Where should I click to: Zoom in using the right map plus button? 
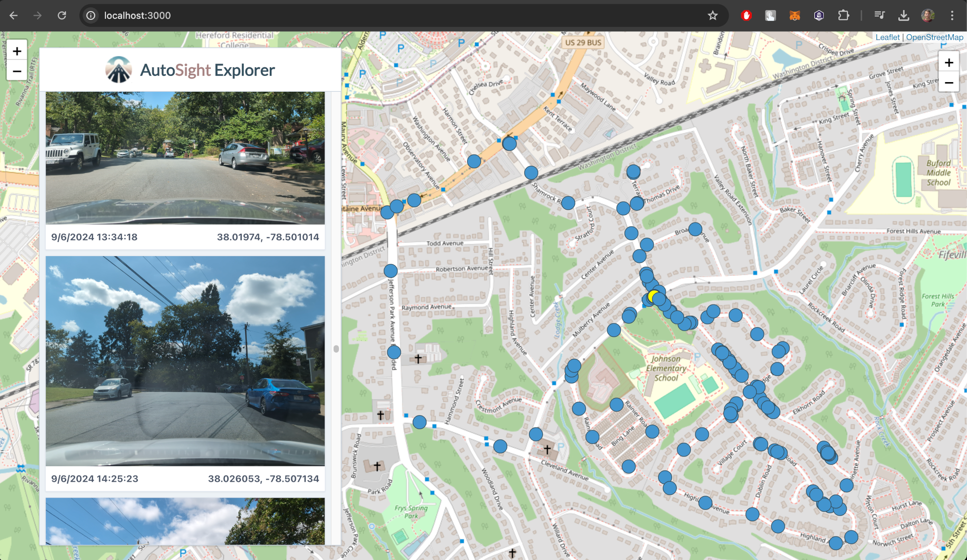coord(949,62)
